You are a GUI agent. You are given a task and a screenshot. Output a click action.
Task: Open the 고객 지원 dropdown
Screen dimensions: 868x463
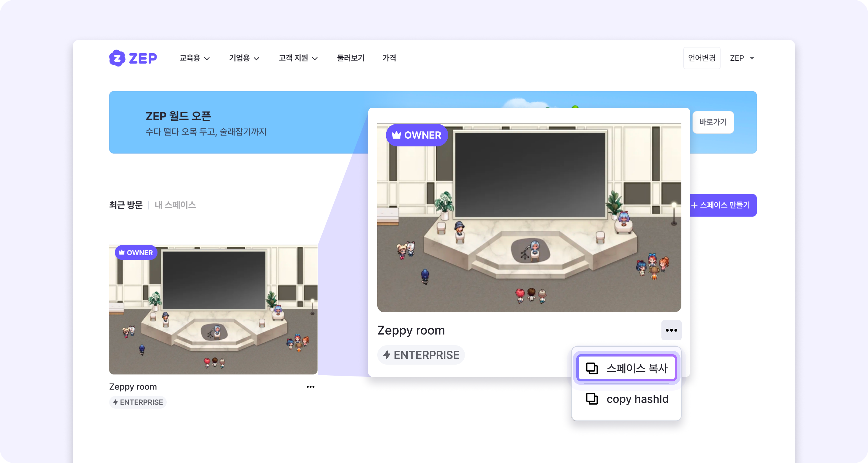[298, 58]
